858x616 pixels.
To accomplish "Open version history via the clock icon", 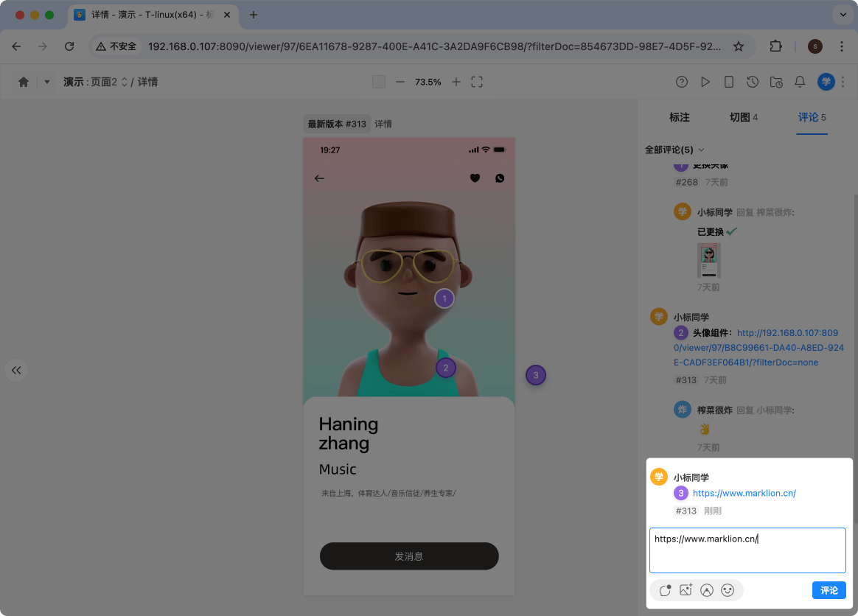I will [753, 82].
